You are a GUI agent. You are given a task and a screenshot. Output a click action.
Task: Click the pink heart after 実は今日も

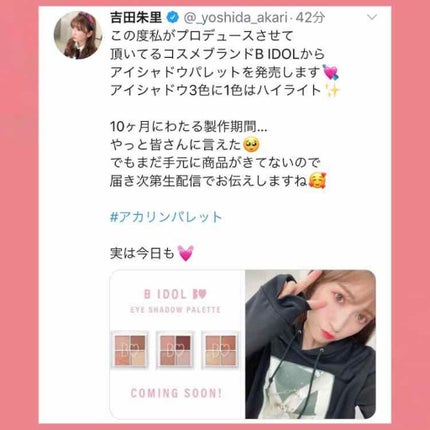pos(186,253)
